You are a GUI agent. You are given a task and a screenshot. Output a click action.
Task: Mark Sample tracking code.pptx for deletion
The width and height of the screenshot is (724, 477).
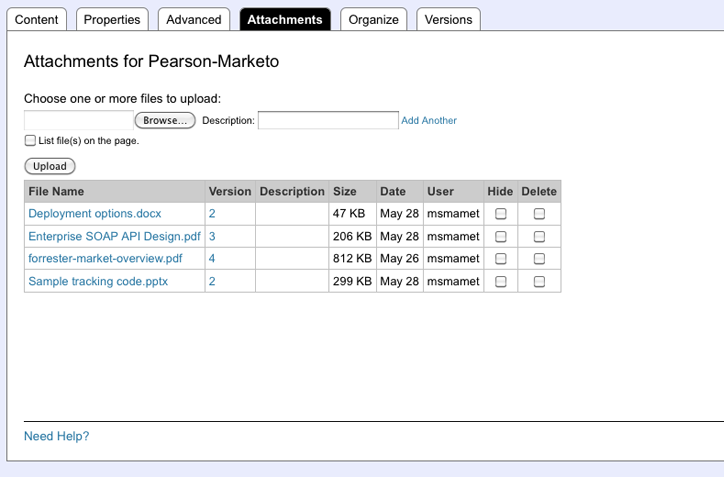[539, 282]
